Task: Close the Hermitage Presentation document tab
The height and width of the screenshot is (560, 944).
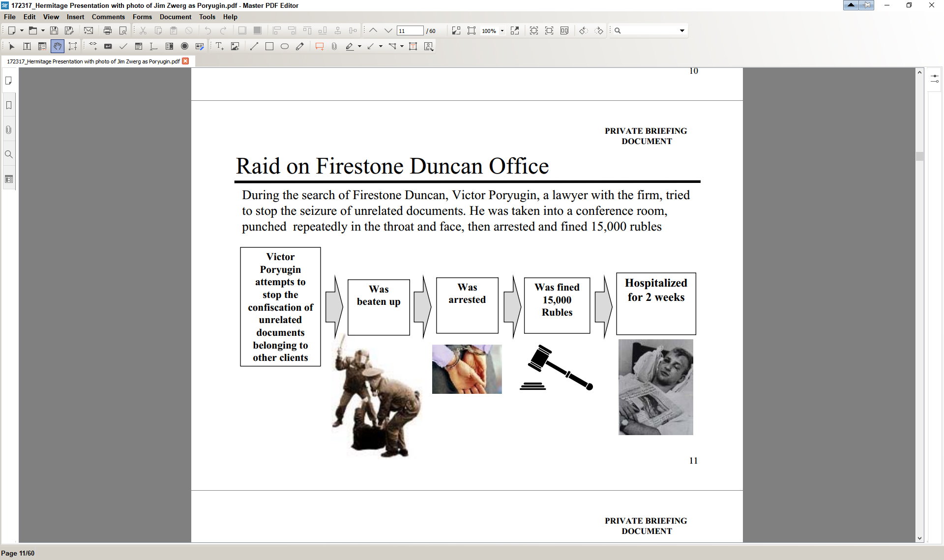Action: pos(185,61)
